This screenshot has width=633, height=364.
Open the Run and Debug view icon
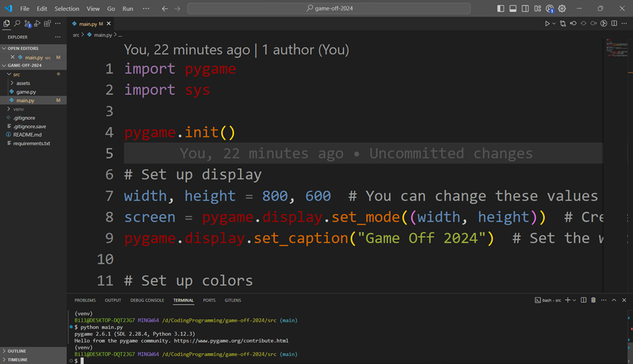point(37,24)
